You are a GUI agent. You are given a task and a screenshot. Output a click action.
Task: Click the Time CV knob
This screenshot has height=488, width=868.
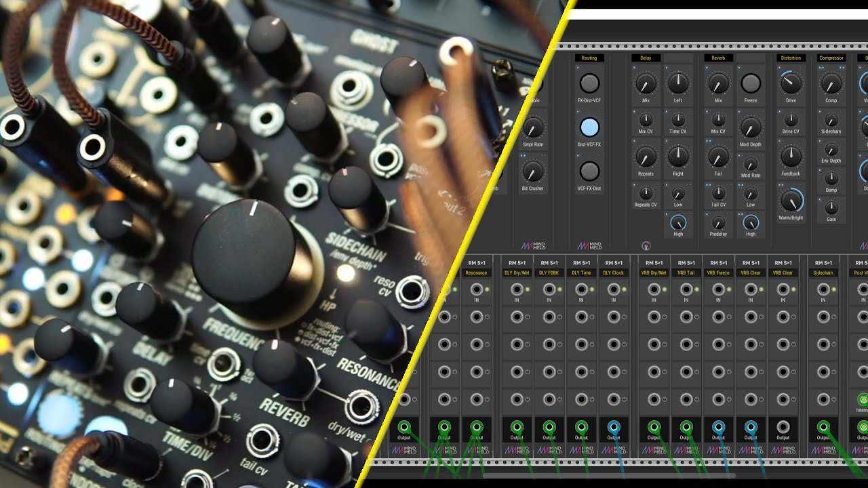tap(678, 121)
